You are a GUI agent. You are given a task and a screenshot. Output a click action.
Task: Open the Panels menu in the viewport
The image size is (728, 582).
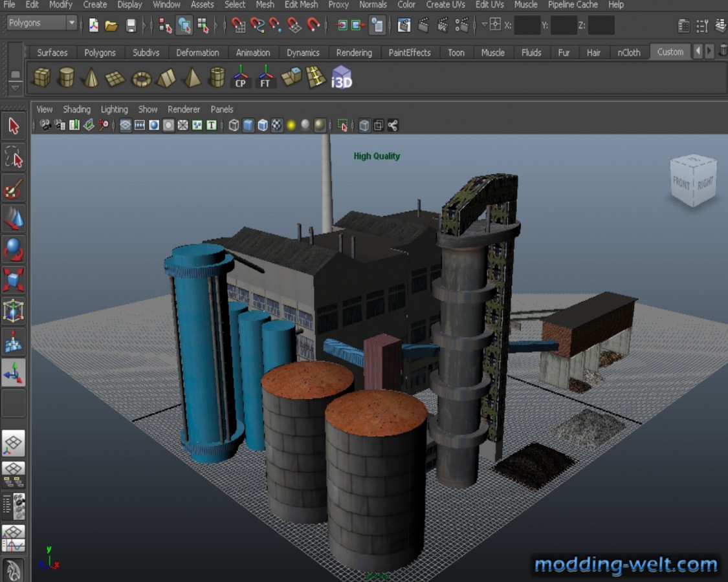pos(222,109)
